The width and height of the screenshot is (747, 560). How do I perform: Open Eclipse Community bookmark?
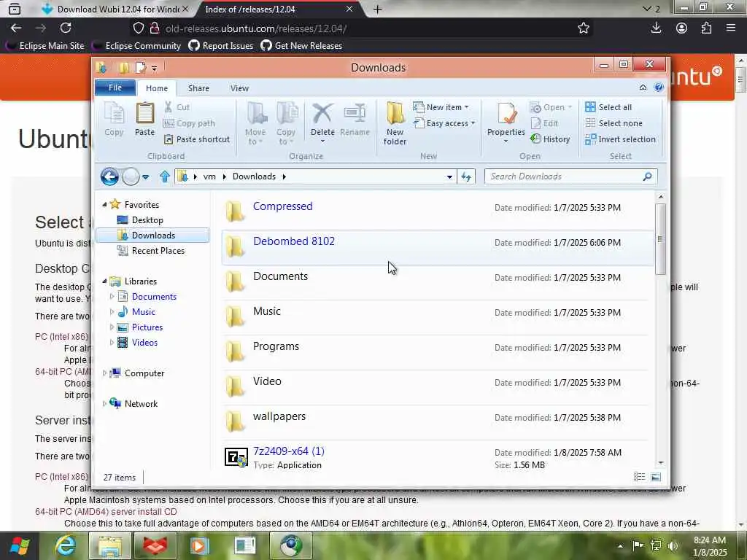point(137,46)
